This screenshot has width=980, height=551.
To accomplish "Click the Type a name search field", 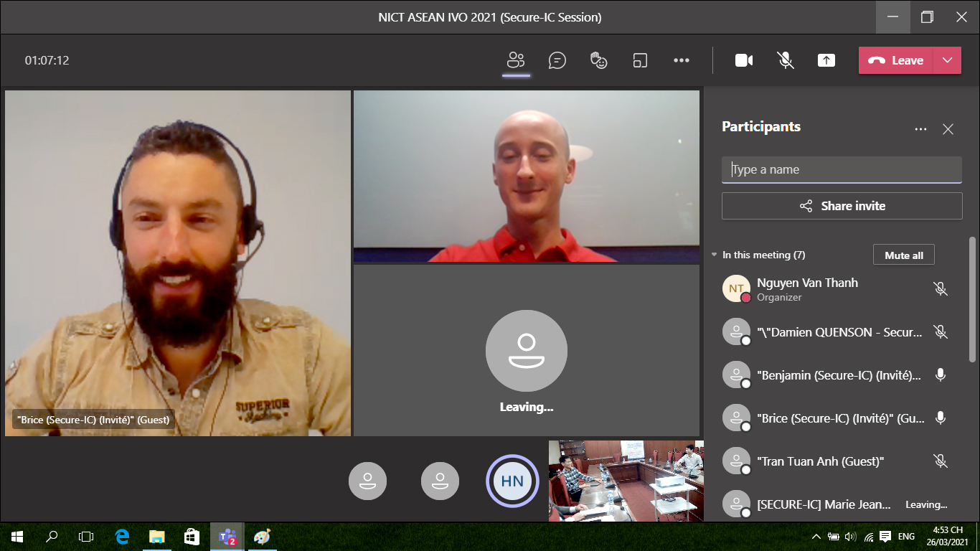I will coord(842,170).
